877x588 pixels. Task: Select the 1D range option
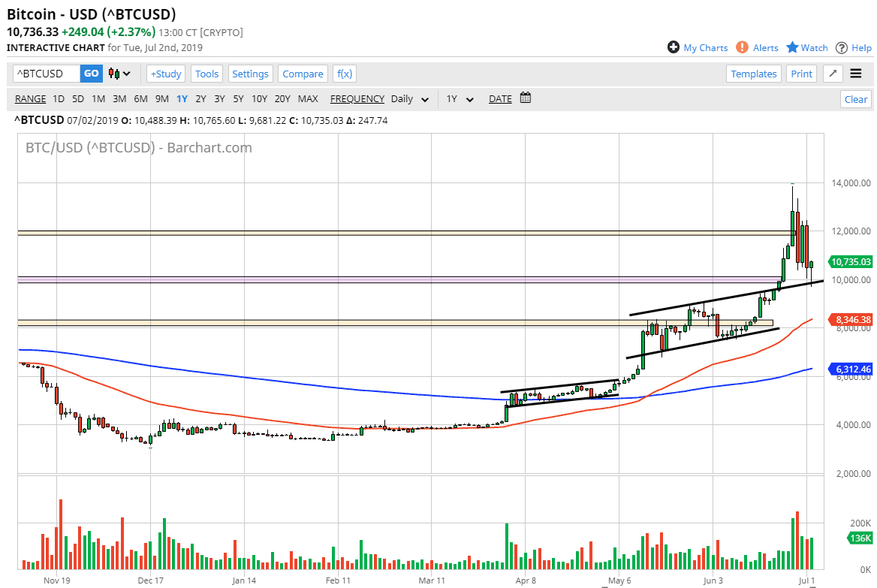pos(58,98)
